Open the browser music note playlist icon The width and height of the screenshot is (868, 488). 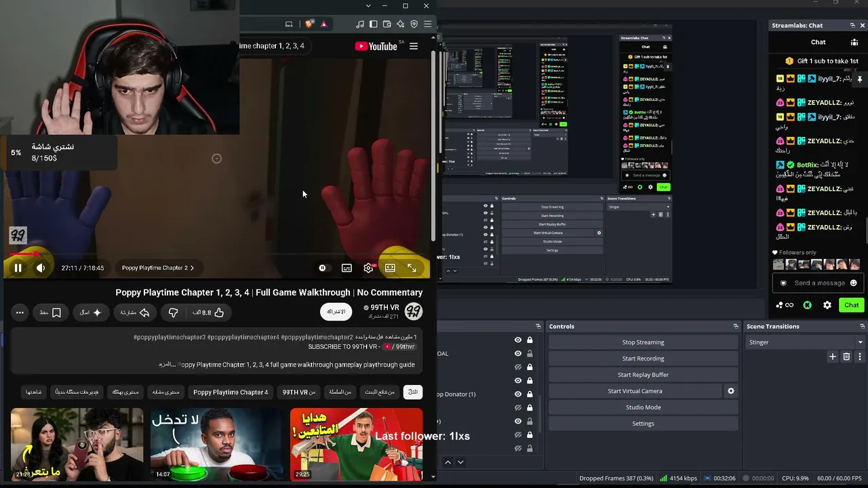tap(360, 24)
